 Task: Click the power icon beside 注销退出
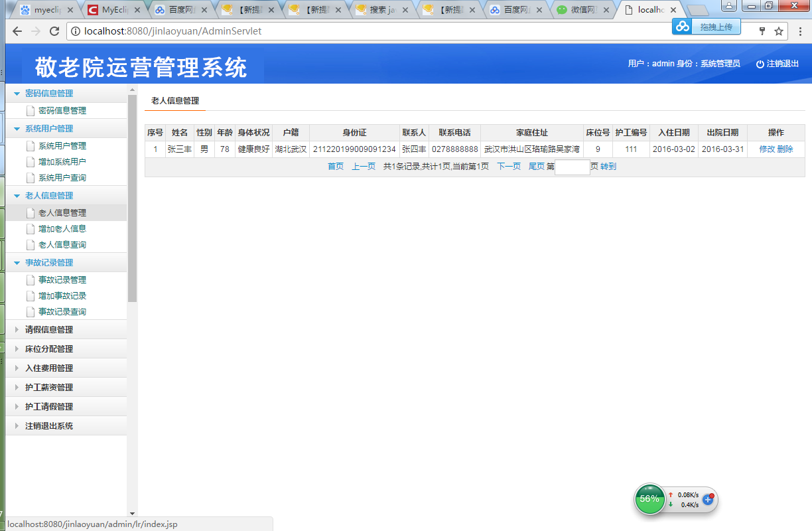pyautogui.click(x=760, y=64)
